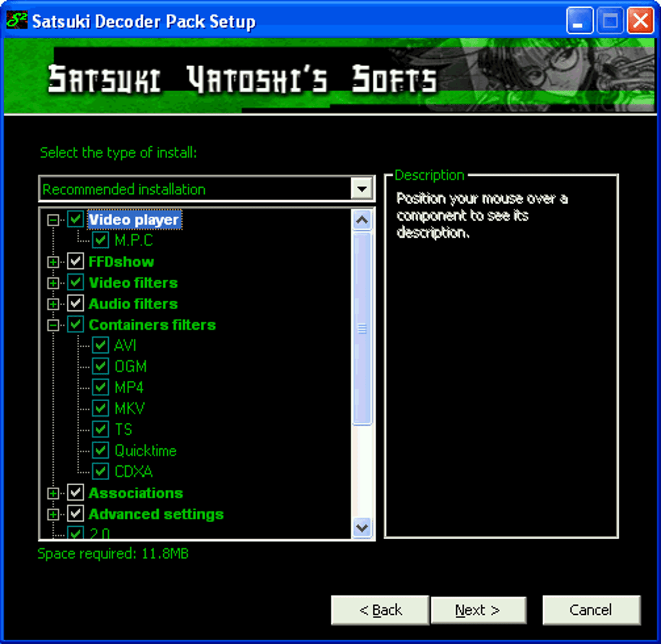Uncheck the OGM checkbox
The height and width of the screenshot is (644, 661).
pyautogui.click(x=100, y=366)
